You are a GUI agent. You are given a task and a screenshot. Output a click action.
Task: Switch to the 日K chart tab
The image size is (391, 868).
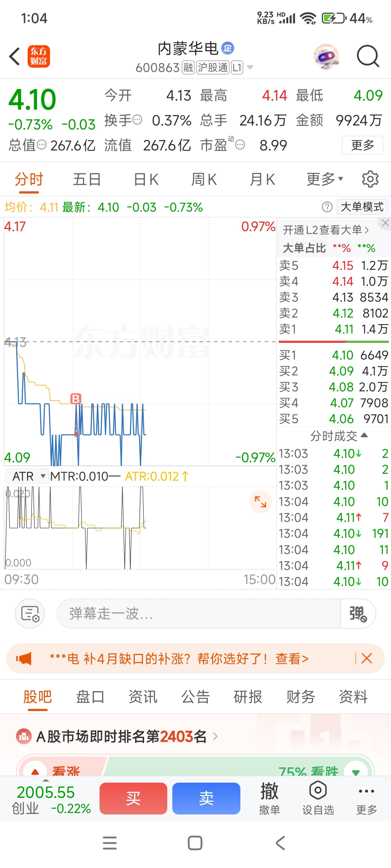146,179
